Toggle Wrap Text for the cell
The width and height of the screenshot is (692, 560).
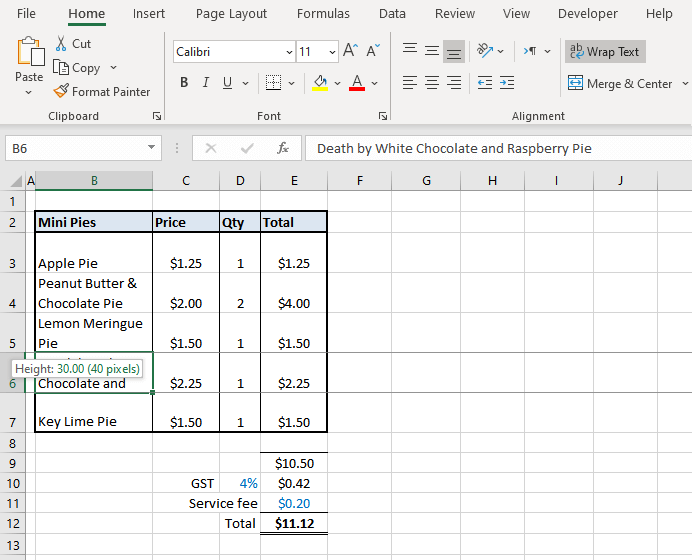pos(605,52)
